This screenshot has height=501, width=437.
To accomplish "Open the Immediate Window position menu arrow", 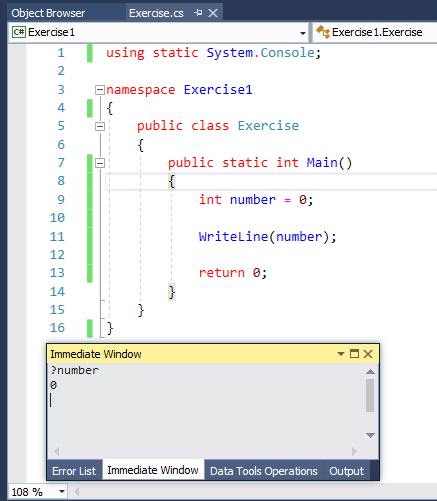I will [x=341, y=354].
